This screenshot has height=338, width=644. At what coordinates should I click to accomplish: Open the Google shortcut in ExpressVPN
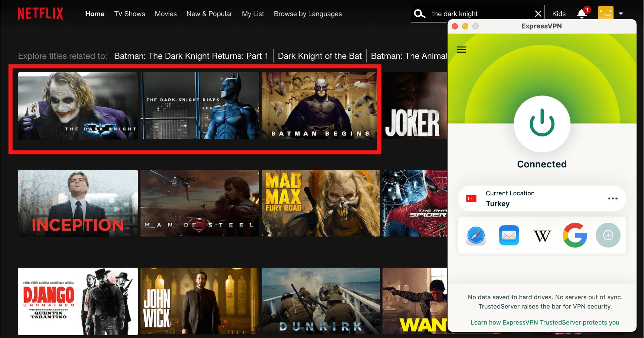575,235
